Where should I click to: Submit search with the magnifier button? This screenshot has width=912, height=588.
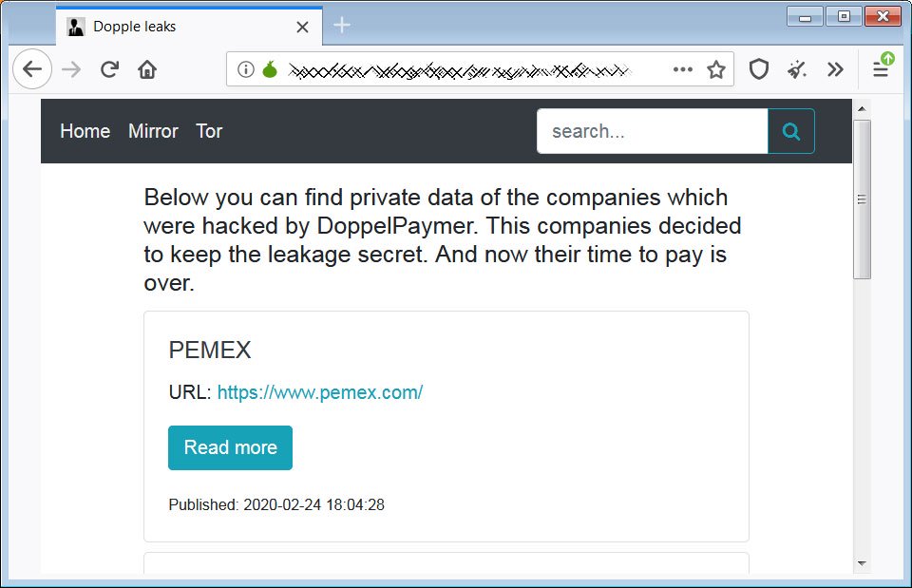click(x=790, y=132)
